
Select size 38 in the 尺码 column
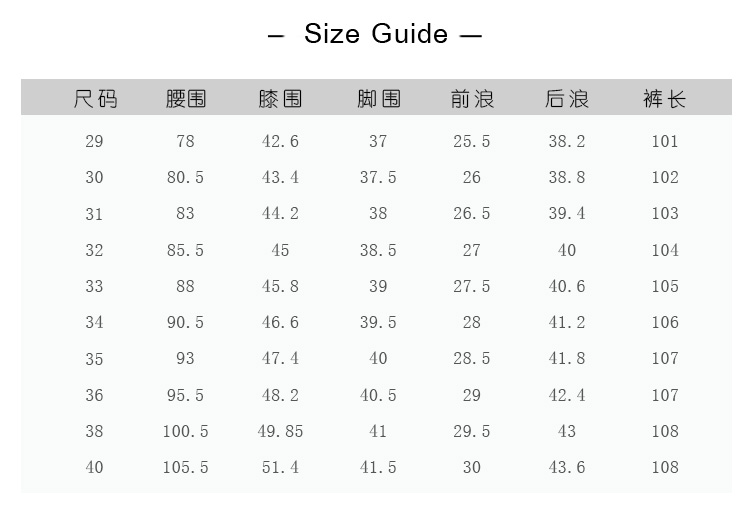(x=94, y=431)
